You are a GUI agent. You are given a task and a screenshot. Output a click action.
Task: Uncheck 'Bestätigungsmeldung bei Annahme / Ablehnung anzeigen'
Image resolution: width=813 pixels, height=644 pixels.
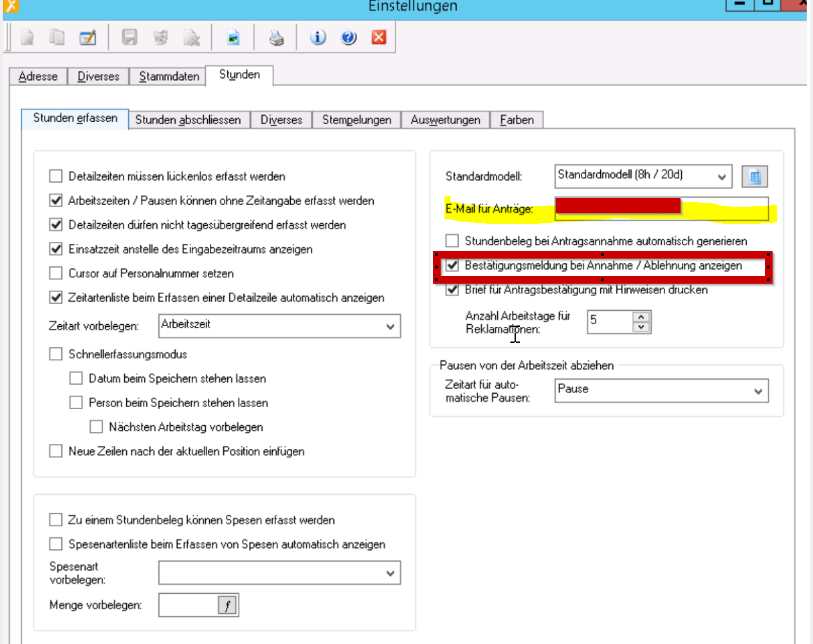[x=452, y=266]
